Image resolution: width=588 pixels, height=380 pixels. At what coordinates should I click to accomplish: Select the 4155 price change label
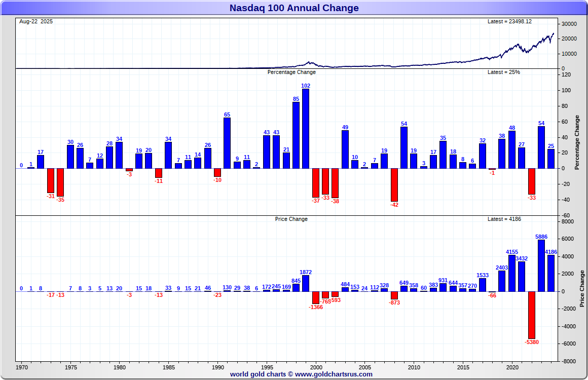(x=512, y=252)
